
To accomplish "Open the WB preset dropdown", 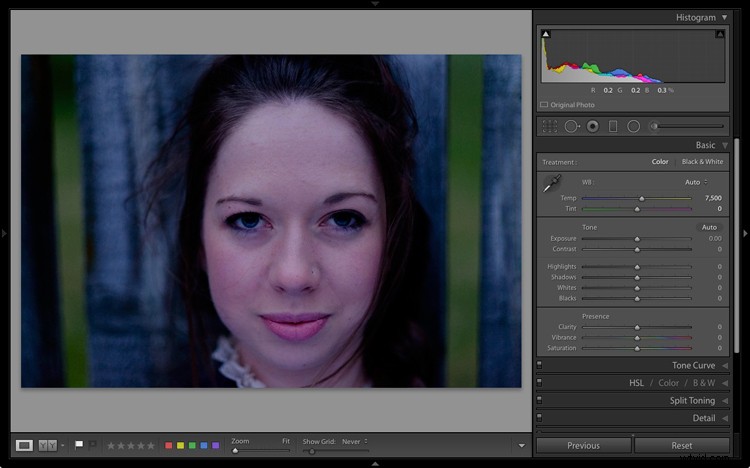I will tap(696, 182).
